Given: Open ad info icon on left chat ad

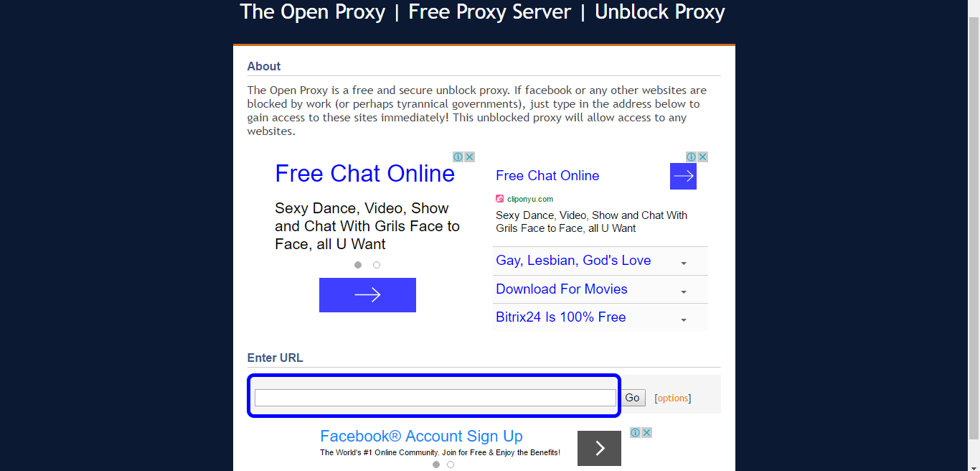Looking at the screenshot, I should (458, 157).
